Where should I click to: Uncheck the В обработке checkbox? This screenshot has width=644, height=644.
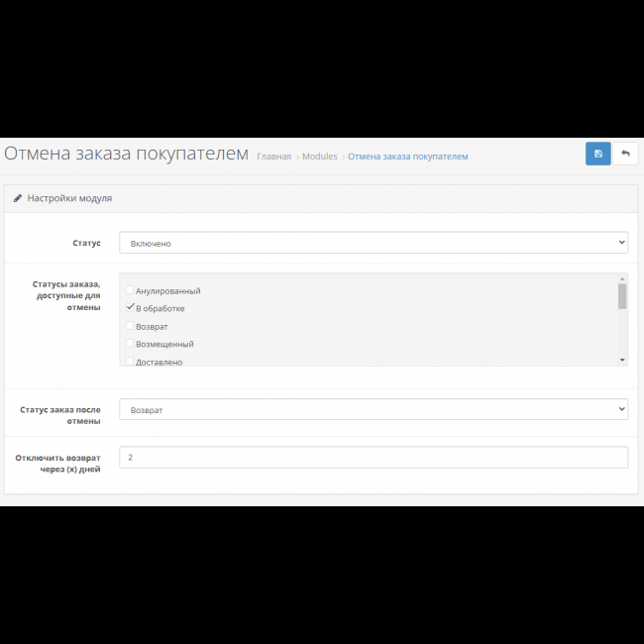(130, 308)
